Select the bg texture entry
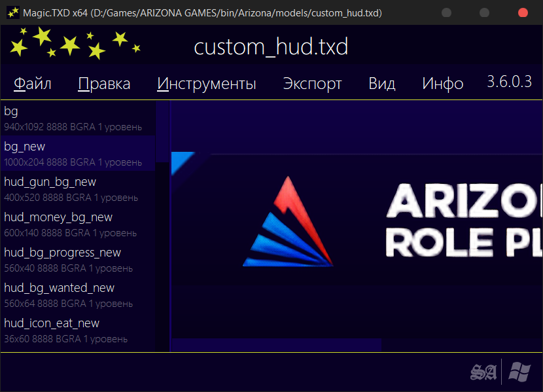Screen dimensions: 543x392 pyautogui.click(x=78, y=118)
